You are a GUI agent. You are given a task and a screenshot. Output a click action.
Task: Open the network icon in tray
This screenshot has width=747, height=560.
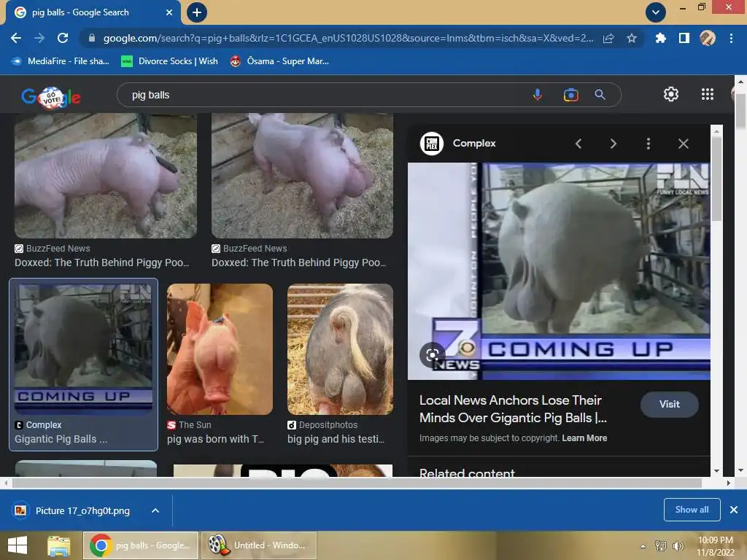[661, 546]
